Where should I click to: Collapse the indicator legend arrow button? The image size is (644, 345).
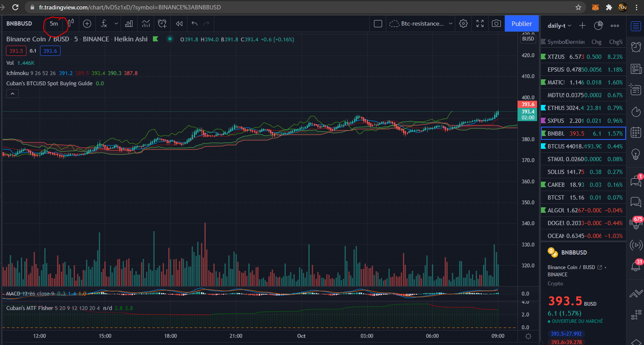click(12, 93)
